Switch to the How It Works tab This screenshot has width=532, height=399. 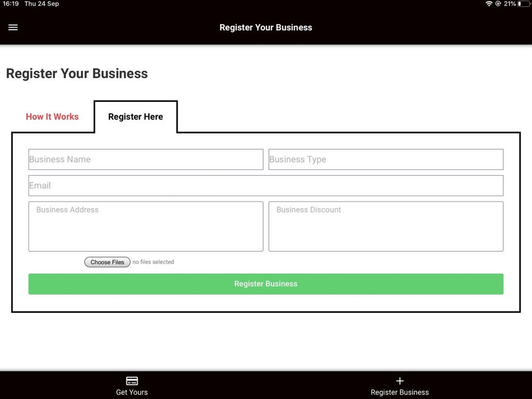click(x=52, y=117)
